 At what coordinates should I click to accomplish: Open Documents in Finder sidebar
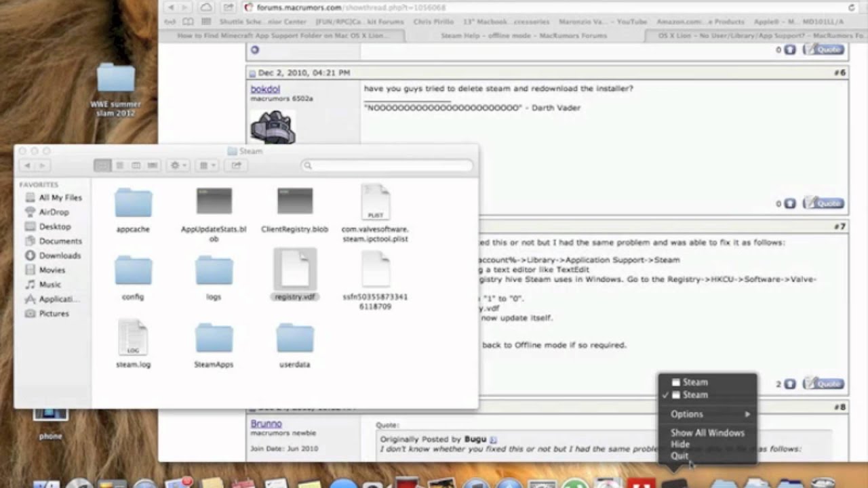click(53, 241)
